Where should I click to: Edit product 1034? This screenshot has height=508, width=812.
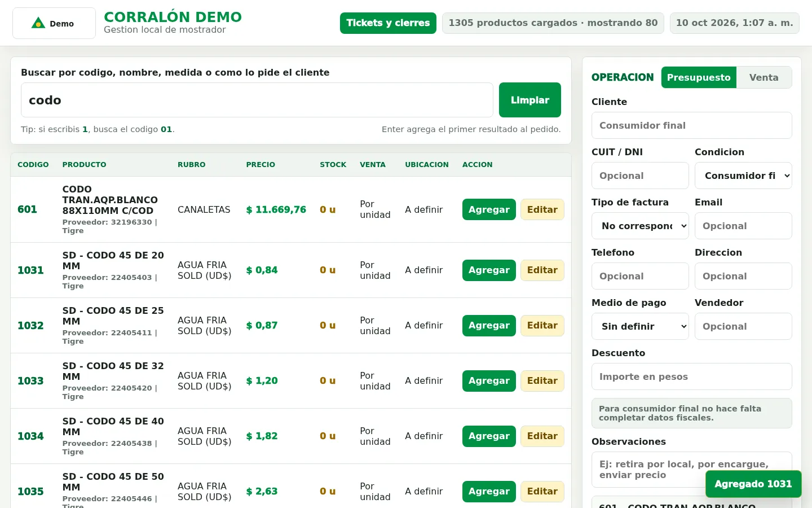(x=542, y=436)
